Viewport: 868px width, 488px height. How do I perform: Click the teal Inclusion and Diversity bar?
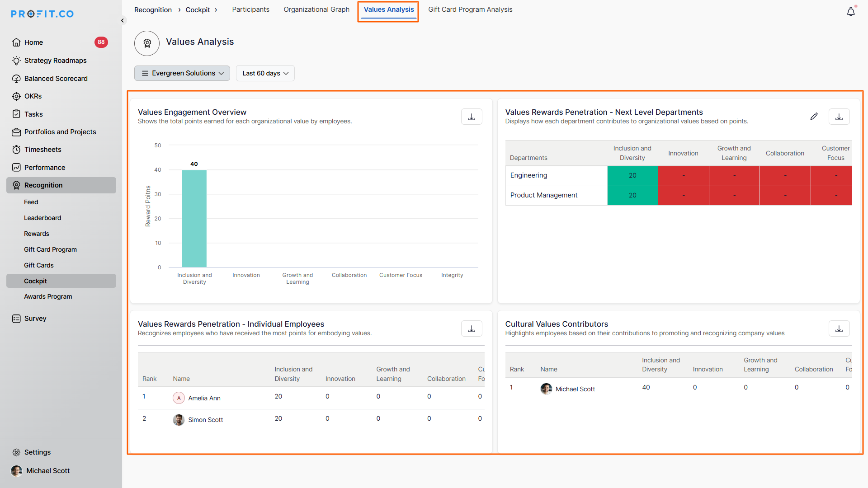(x=194, y=219)
